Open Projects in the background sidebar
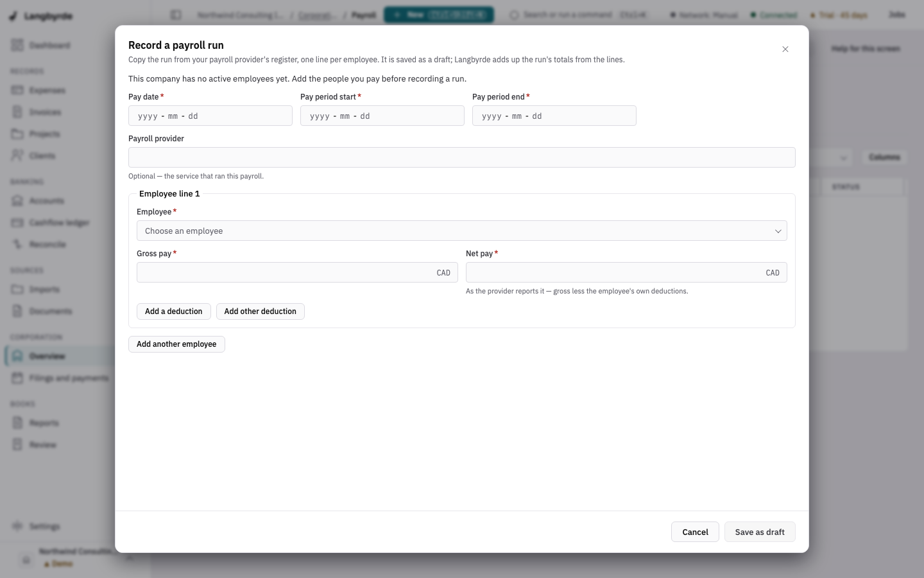Viewport: 924px width, 578px height. (59, 134)
